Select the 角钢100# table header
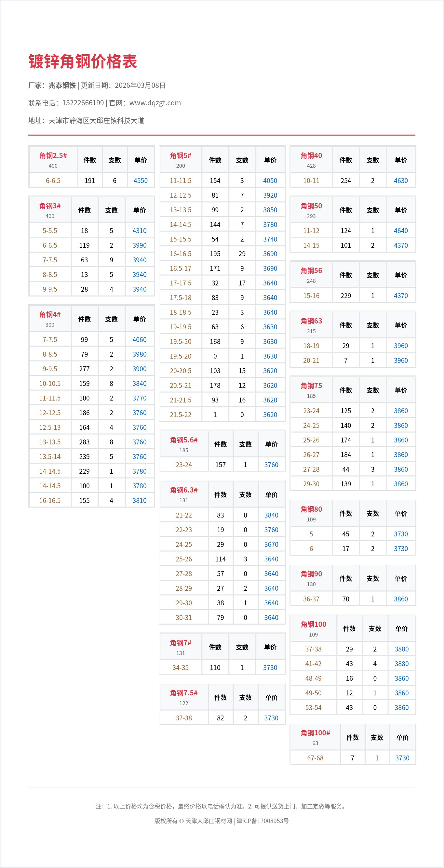 pyautogui.click(x=316, y=737)
